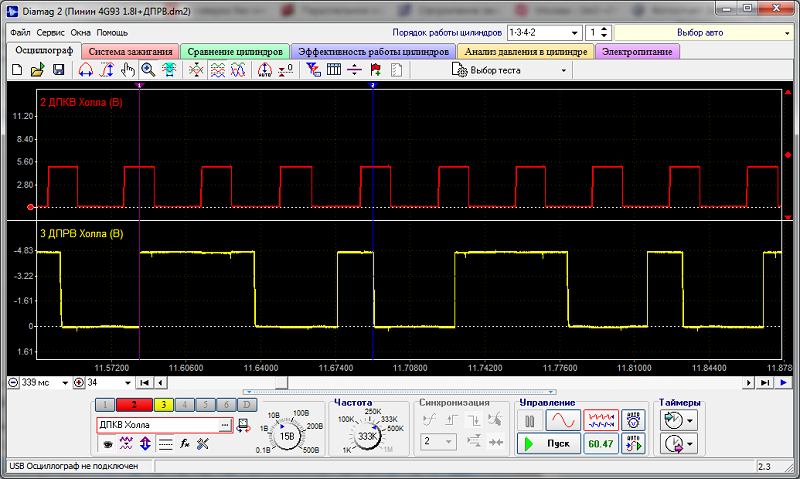
Task: Switch to Система зажигания tab
Action: 130,52
